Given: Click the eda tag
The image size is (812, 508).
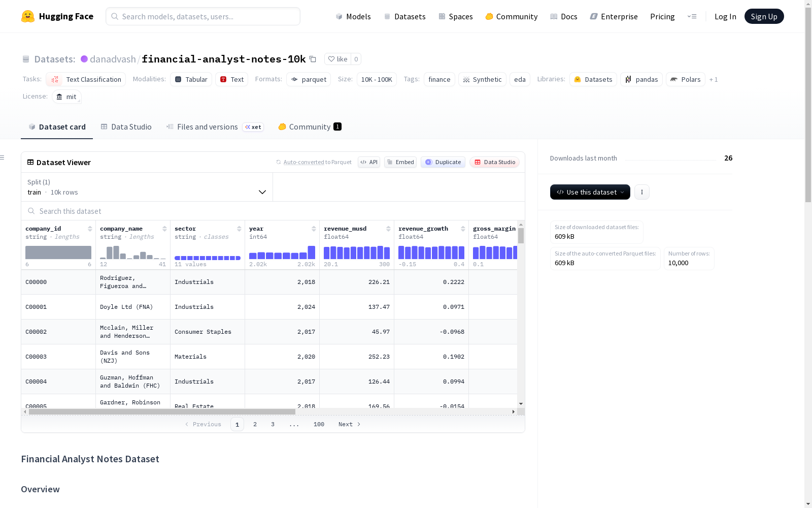Looking at the screenshot, I should pyautogui.click(x=520, y=79).
